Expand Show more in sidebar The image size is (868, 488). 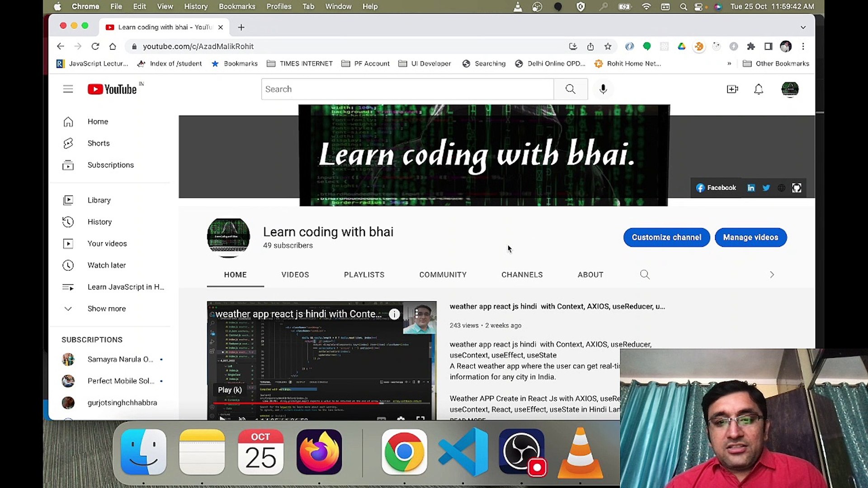[107, 309]
